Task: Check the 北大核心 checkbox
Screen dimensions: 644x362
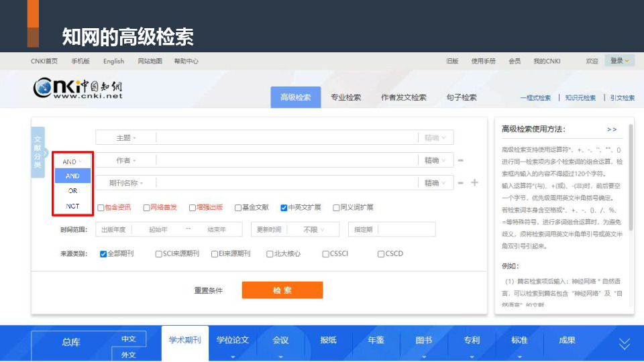Action: pyautogui.click(x=270, y=254)
